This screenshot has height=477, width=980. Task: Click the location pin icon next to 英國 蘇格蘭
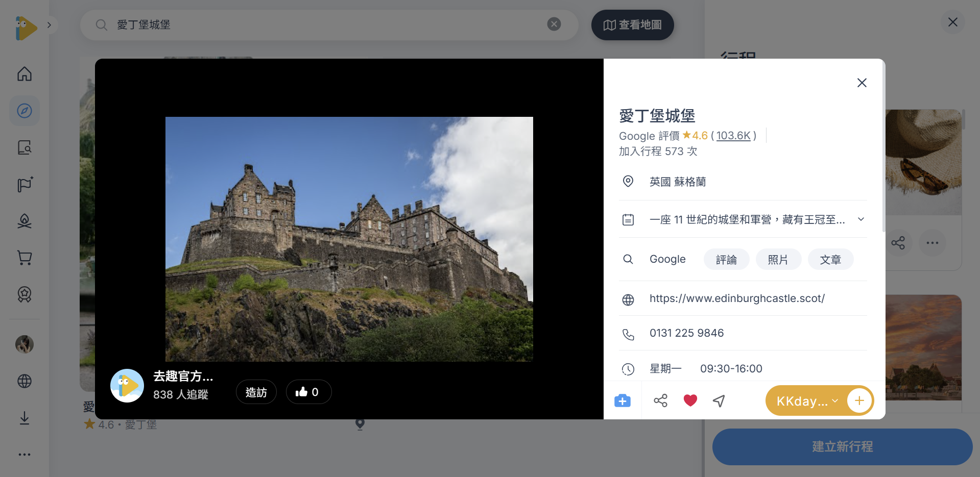pos(628,181)
